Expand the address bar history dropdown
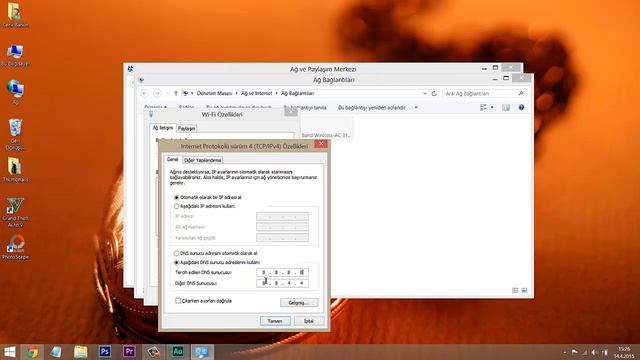Image resolution: width=640 pixels, height=360 pixels. click(424, 93)
